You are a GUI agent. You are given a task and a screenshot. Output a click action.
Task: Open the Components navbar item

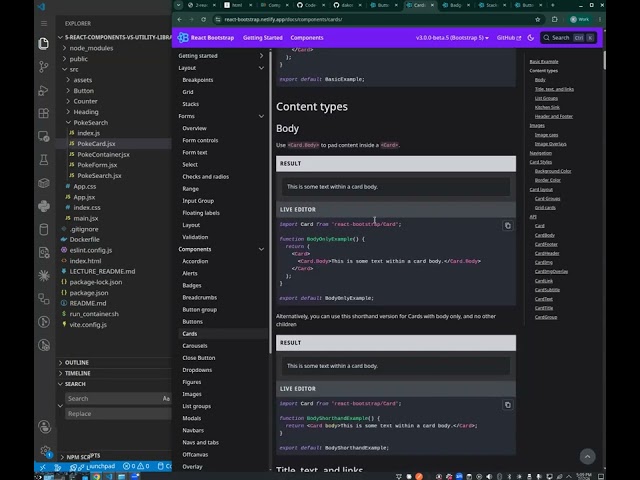click(307, 38)
